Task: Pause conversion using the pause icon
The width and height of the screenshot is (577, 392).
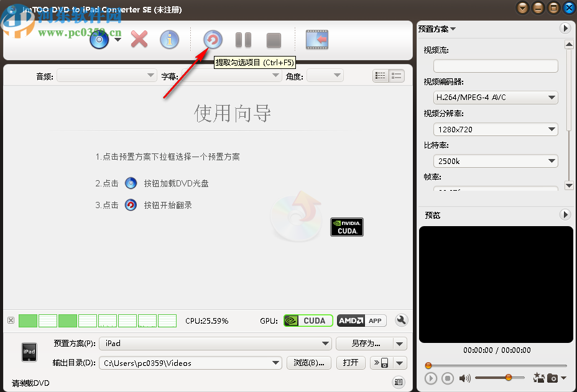Action: click(x=242, y=39)
